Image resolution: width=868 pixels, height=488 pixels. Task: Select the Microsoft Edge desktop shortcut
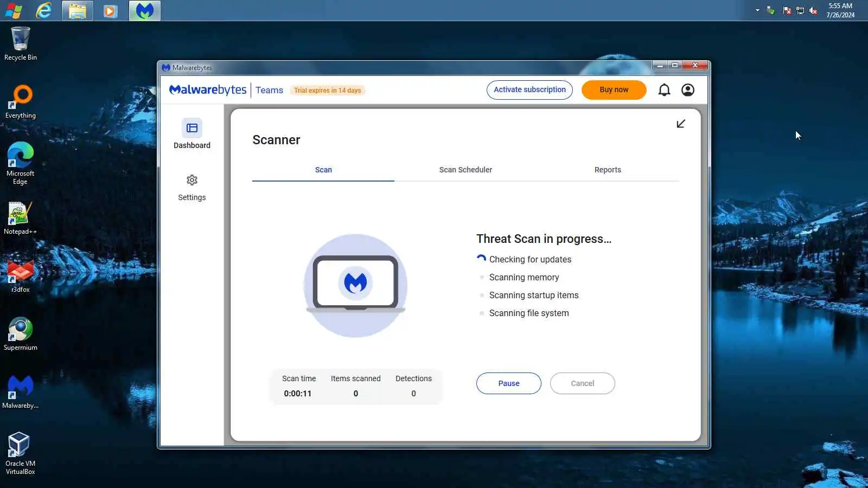click(x=21, y=163)
